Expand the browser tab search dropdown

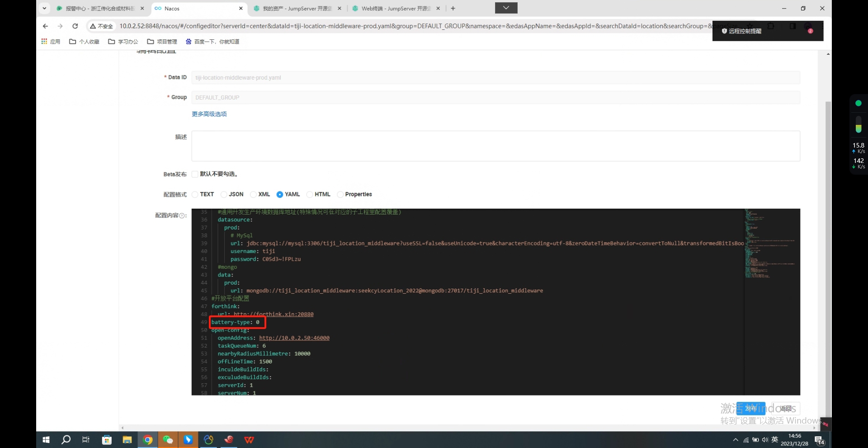tap(44, 8)
